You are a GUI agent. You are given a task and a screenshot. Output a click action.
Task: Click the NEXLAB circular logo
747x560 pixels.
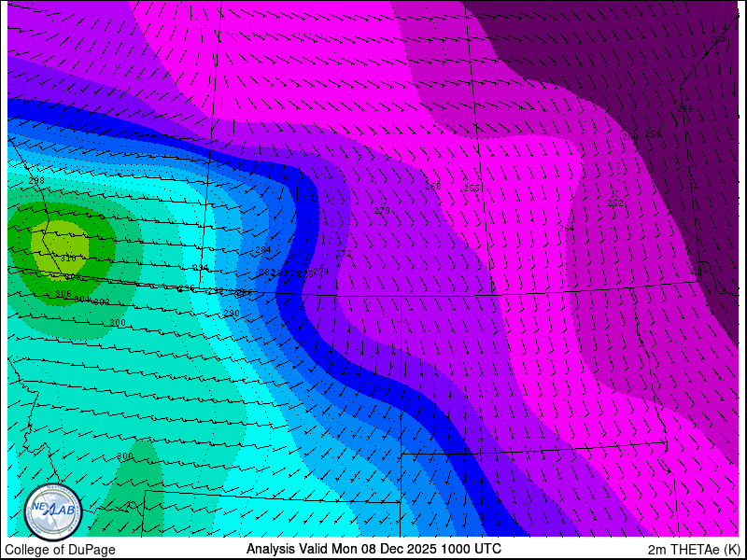coord(53,512)
